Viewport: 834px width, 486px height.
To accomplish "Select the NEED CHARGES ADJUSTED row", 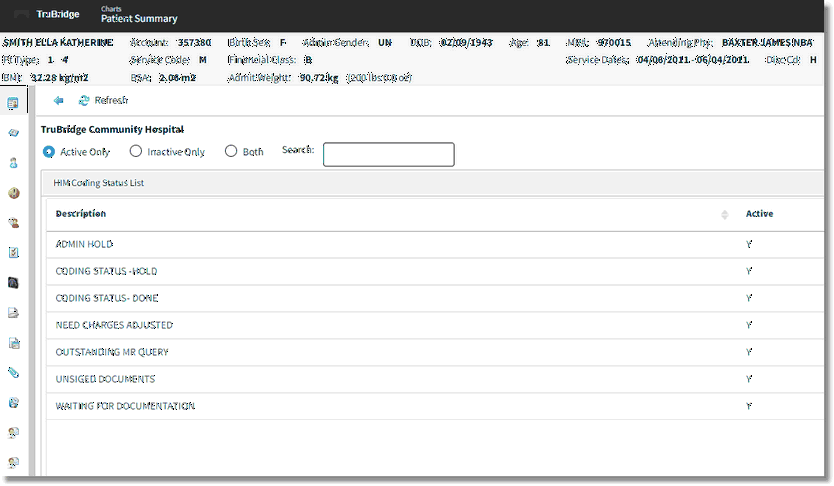I will (x=435, y=325).
